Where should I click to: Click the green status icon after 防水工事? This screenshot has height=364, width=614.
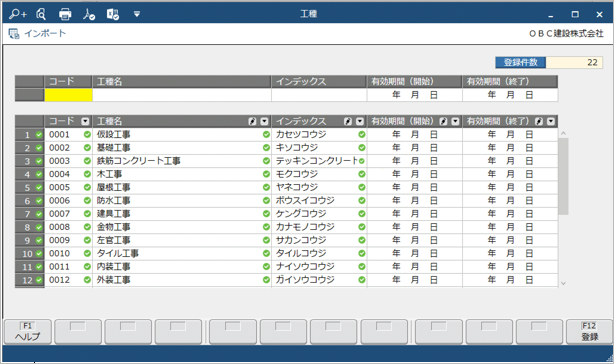[266, 200]
